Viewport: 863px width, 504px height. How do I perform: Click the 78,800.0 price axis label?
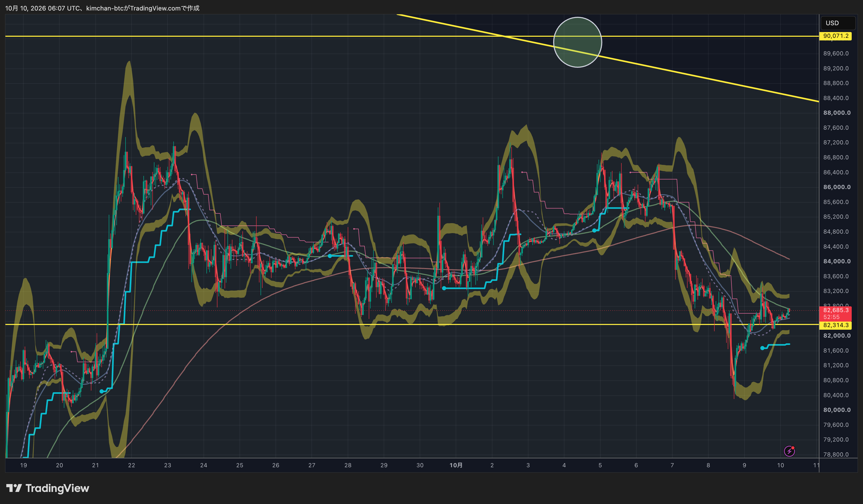[836, 455]
